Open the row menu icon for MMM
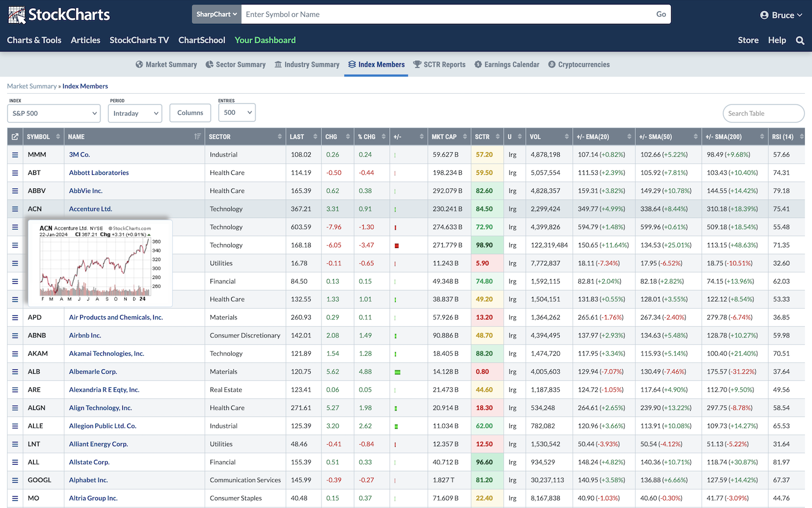Image resolution: width=812 pixels, height=508 pixels. coord(15,155)
